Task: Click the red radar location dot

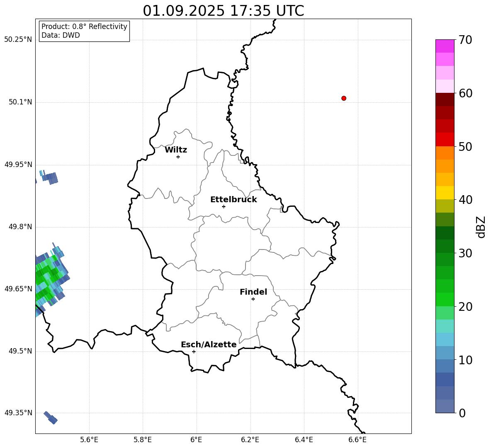Action: coord(344,98)
